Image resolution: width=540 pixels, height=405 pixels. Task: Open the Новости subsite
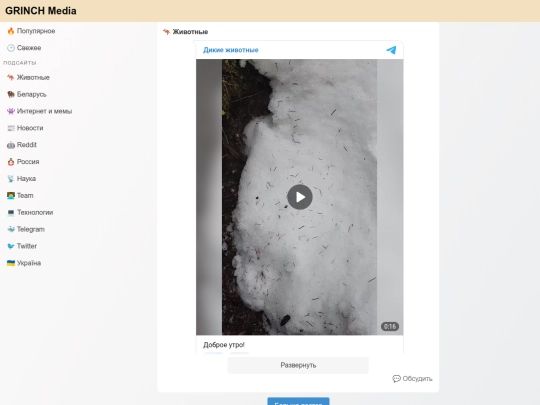(x=30, y=128)
